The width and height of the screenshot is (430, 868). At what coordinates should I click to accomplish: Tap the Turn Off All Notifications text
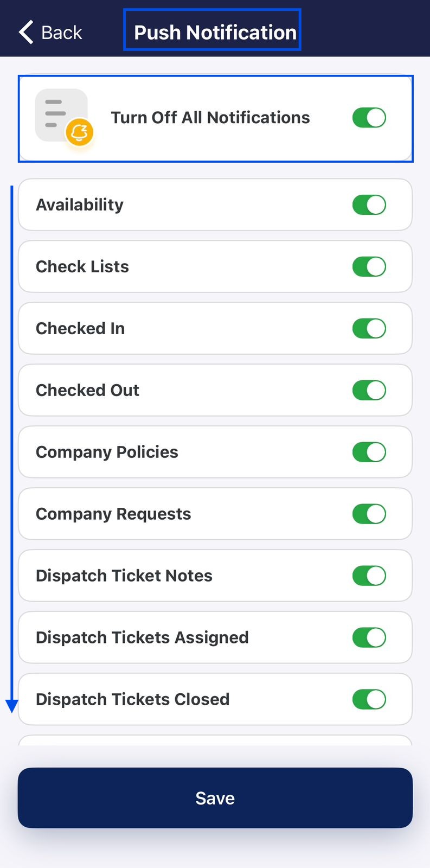(210, 117)
